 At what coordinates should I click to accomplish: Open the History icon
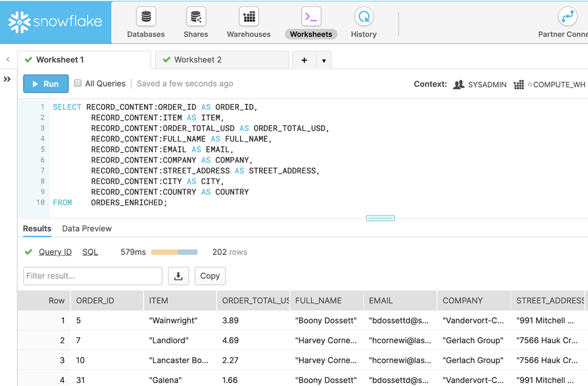point(364,16)
